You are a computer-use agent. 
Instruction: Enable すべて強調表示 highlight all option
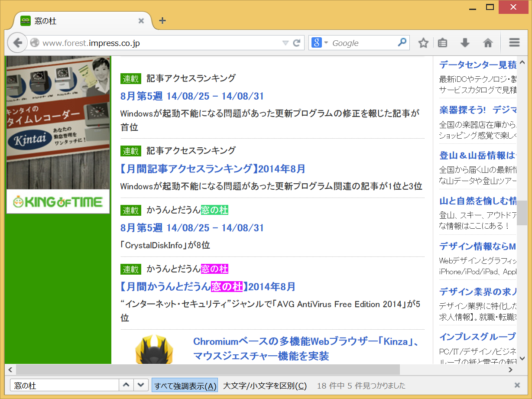(185, 385)
